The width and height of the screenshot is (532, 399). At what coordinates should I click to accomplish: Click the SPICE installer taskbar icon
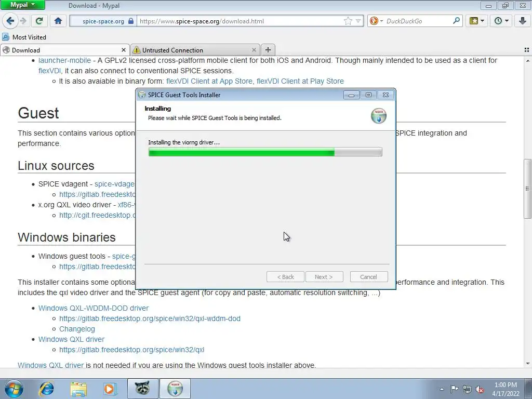click(175, 389)
